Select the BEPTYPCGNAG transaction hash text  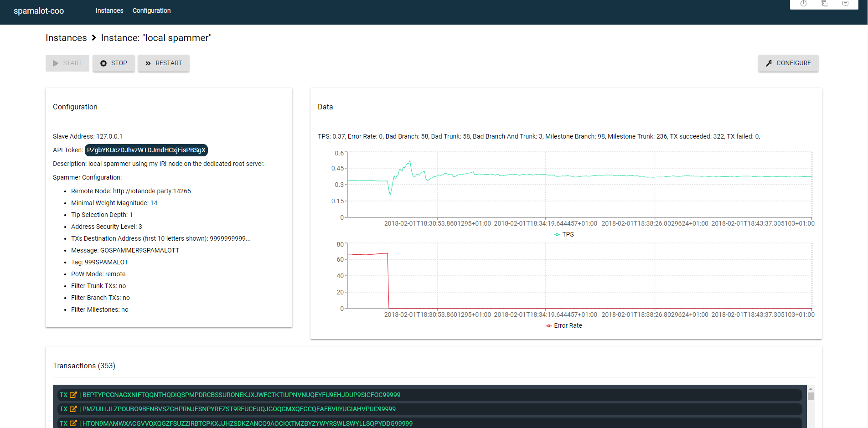(241, 395)
